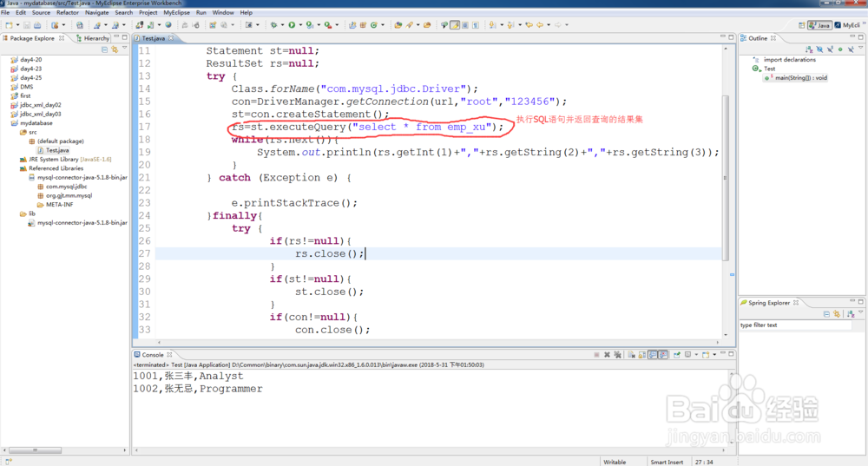The height and width of the screenshot is (466, 868).
Task: Open Console's New Console View dropdown
Action: 714,355
